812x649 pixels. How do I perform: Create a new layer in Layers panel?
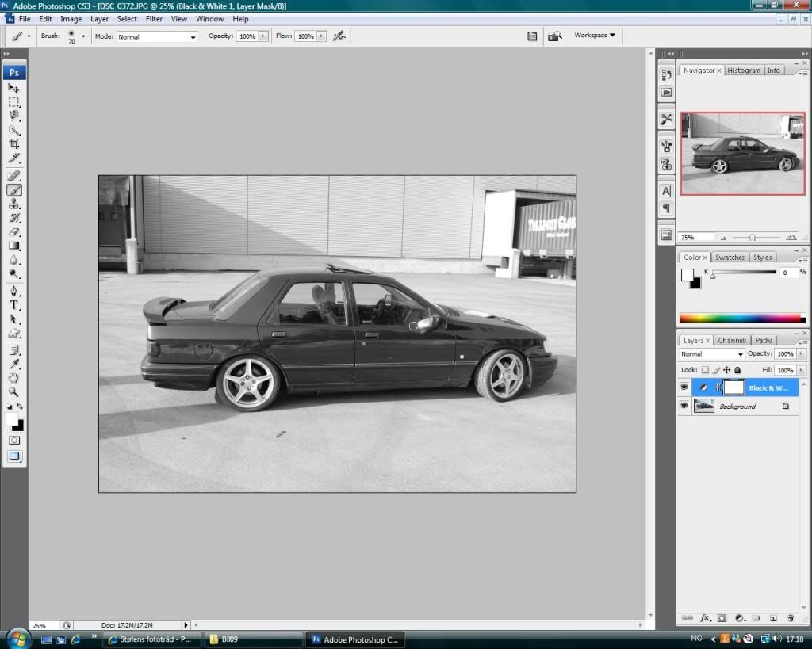point(772,617)
